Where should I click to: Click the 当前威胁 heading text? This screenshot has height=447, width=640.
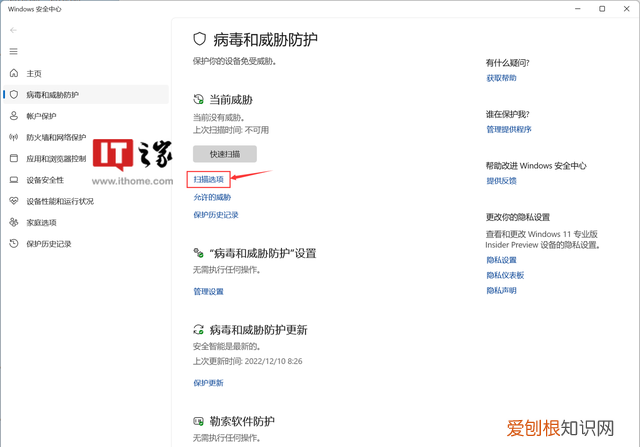[x=231, y=100]
